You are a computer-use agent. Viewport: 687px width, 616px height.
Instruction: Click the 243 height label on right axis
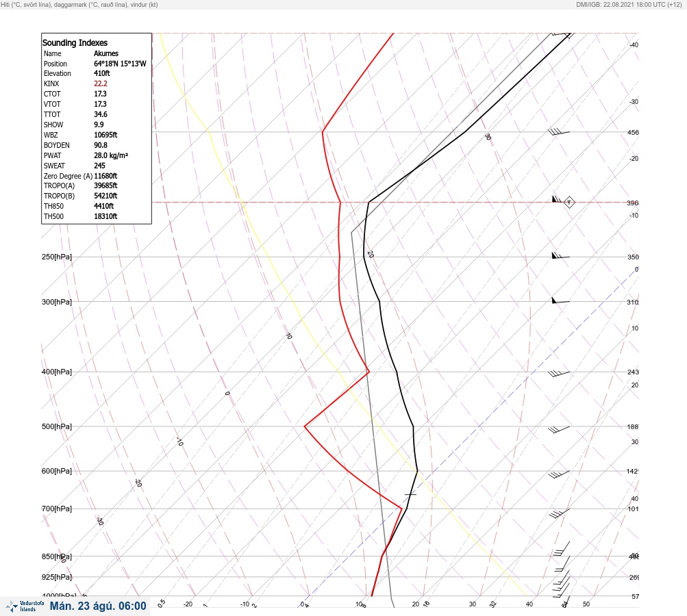click(x=633, y=372)
